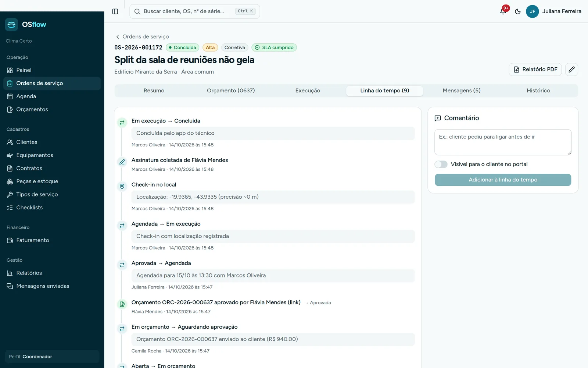Viewport: 588px width, 368px height.
Task: Click the OSflow logo icon
Action: [x=11, y=25]
